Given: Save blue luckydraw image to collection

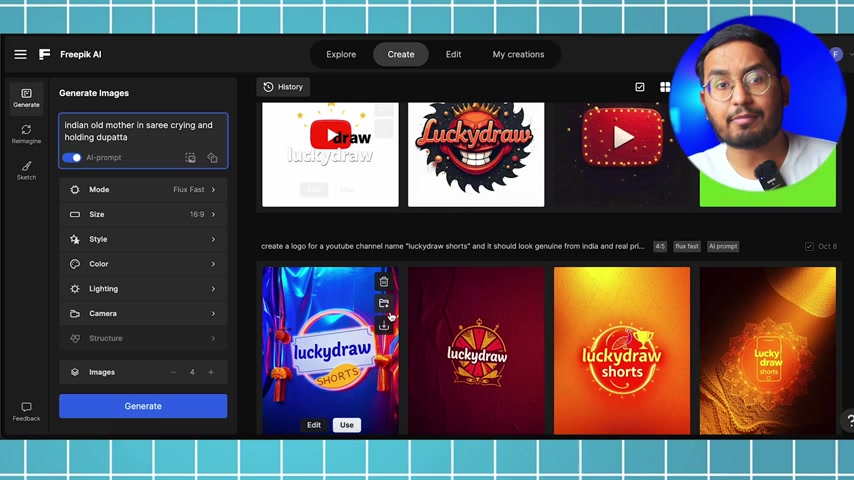Looking at the screenshot, I should 384,303.
